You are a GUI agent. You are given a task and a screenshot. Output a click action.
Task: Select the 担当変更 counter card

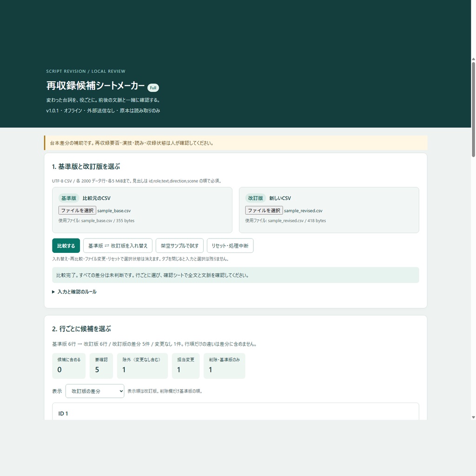186,366
